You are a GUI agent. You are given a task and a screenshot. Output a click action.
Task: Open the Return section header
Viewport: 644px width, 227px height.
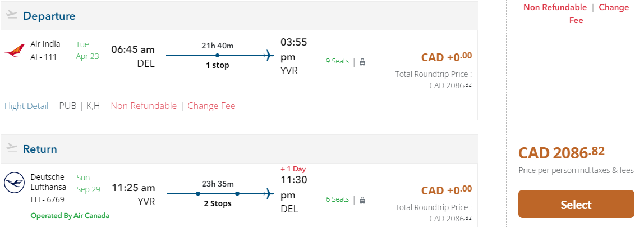pos(40,149)
